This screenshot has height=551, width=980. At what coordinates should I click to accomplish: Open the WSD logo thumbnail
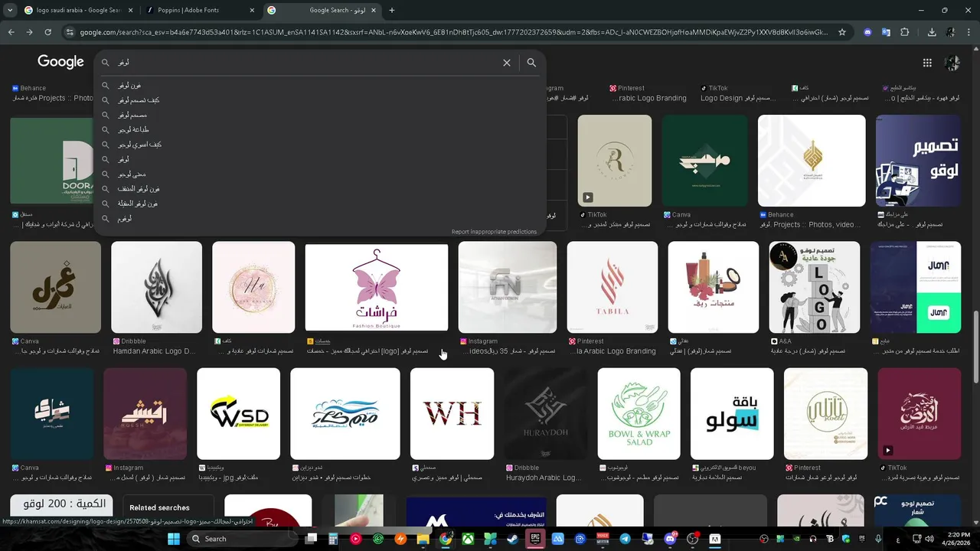coord(239,413)
